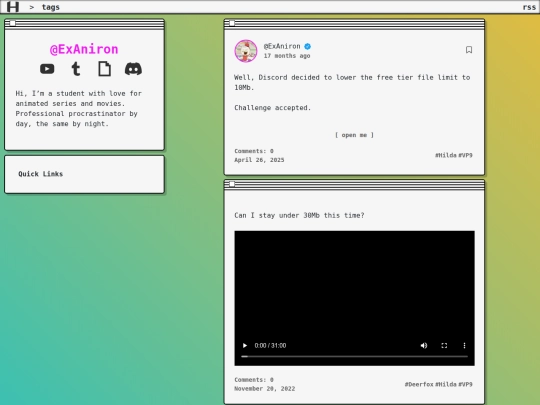This screenshot has width=540, height=405.
Task: Click the ExAniron avatar on Discord post
Action: pyautogui.click(x=246, y=51)
